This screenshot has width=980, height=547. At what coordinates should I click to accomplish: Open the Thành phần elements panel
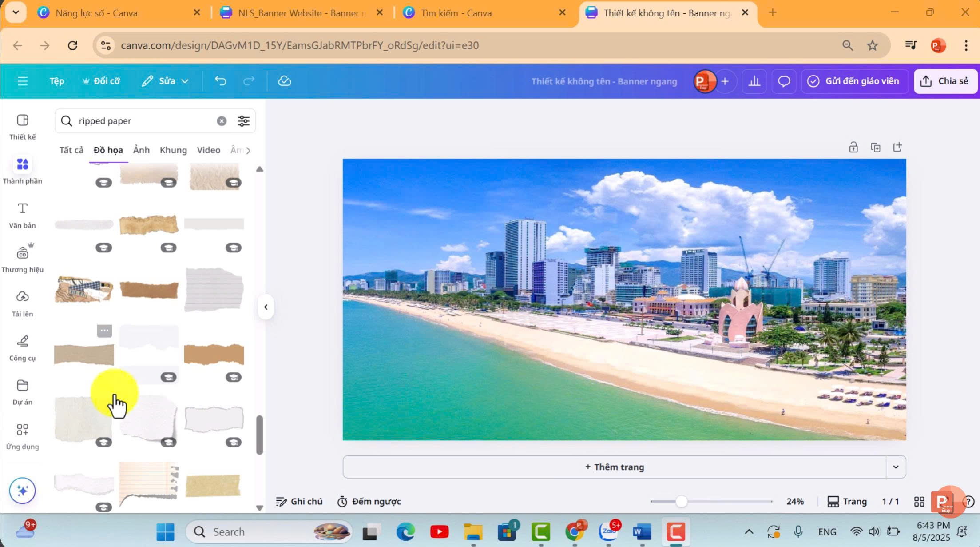pos(22,170)
